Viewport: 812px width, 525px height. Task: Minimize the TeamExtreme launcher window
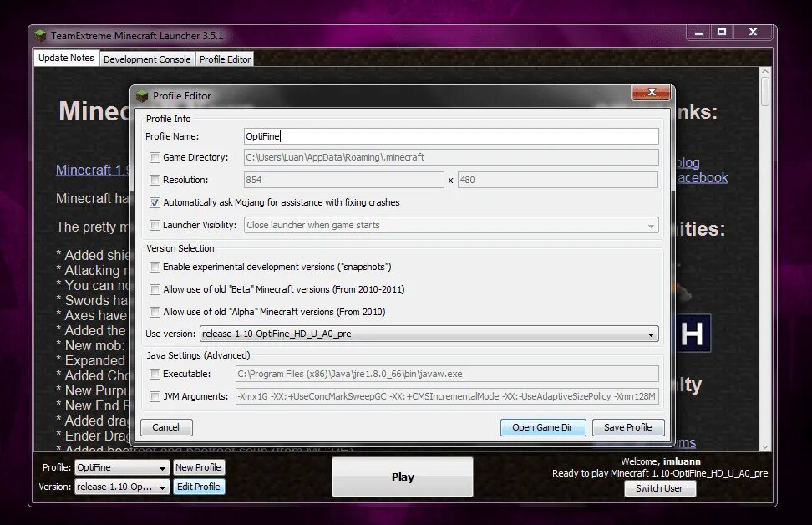(699, 32)
